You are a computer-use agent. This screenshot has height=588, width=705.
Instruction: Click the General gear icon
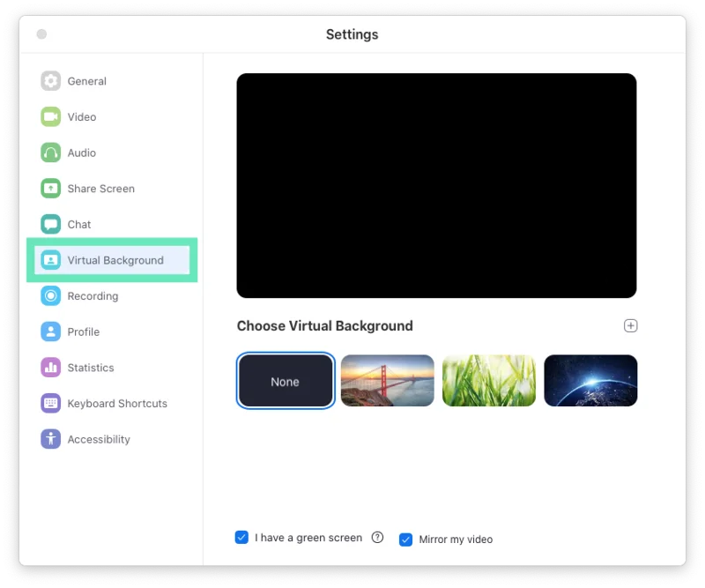51,81
